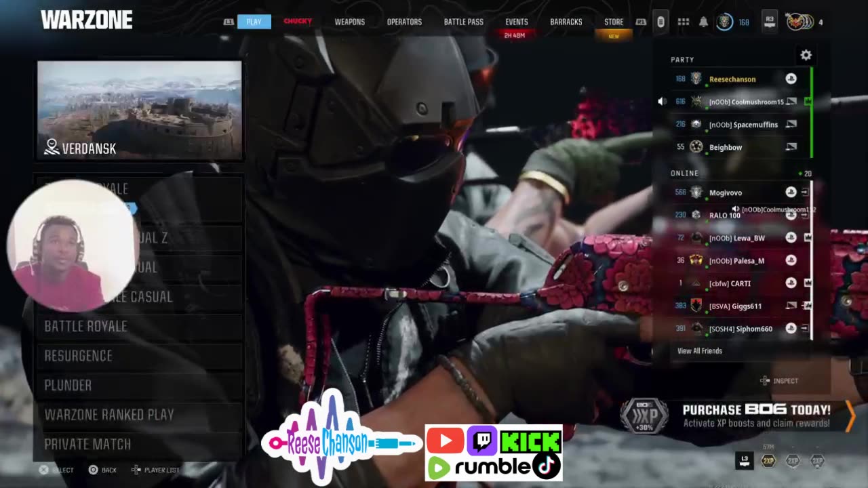Click the crown icon on CARTI row
This screenshot has height=488, width=868.
(x=808, y=283)
